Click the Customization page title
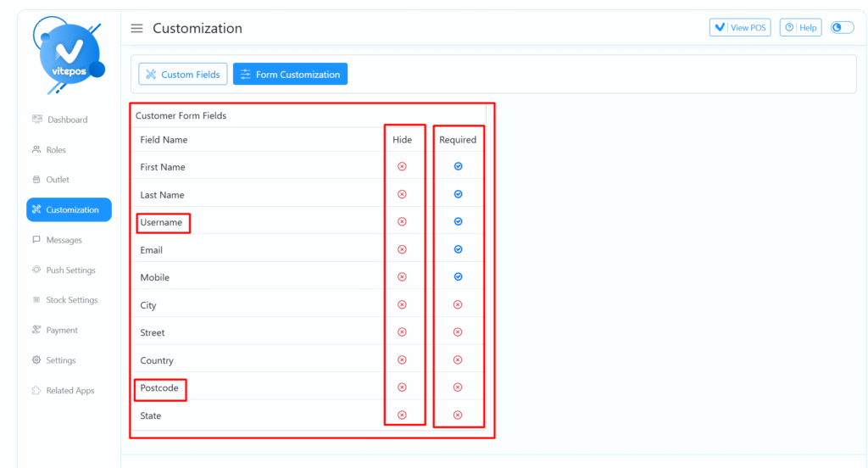Viewport: 868px width, 468px height. point(198,28)
